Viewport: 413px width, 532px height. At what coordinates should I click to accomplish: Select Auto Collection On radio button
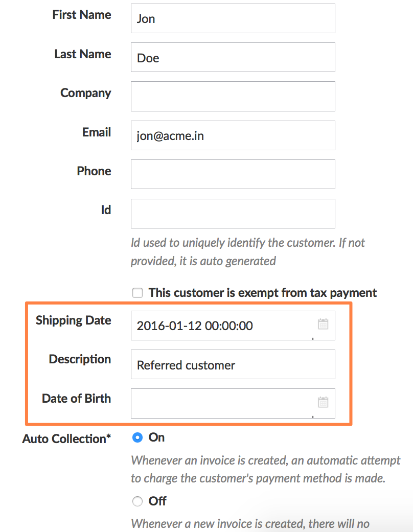pyautogui.click(x=137, y=437)
